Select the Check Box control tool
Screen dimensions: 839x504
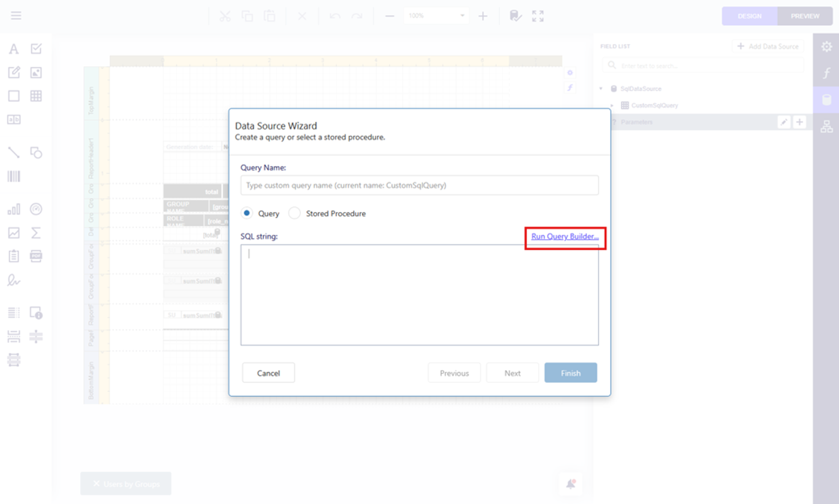[x=36, y=49]
